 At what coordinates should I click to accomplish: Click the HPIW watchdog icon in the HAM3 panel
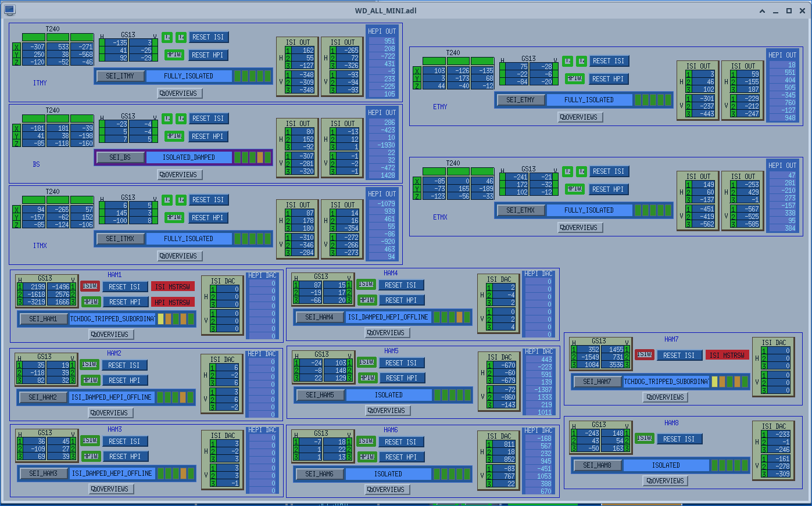90,456
